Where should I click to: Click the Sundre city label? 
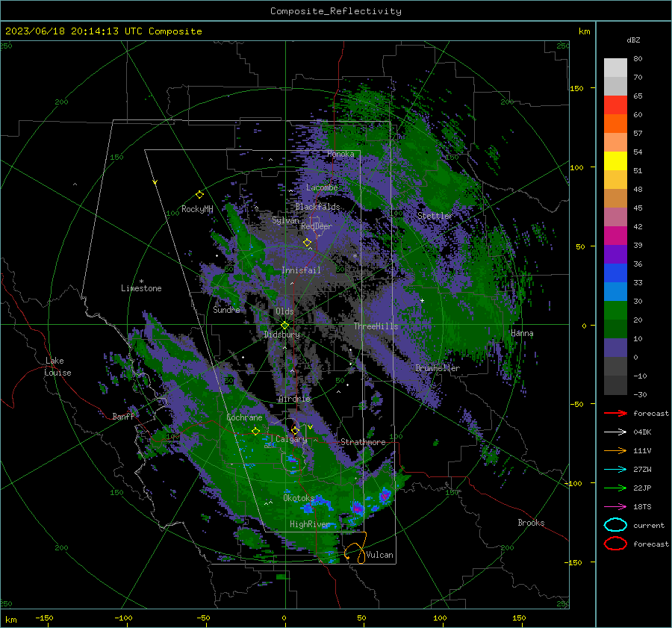coord(226,309)
